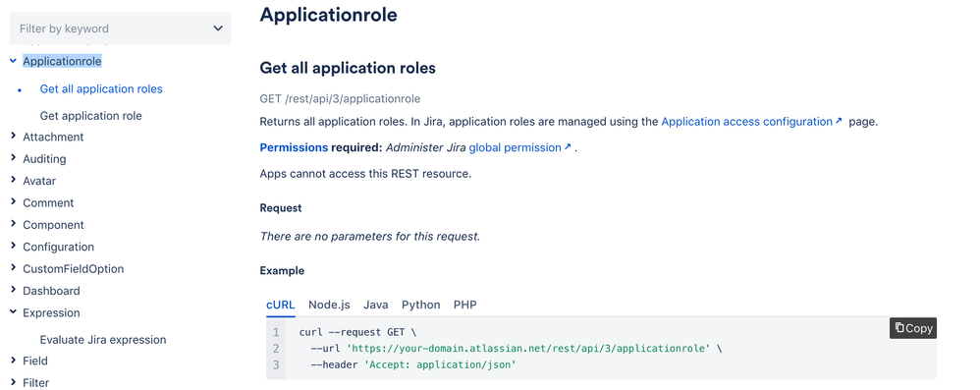
Task: Collapse the Applicationrole section chevron
Action: [x=13, y=61]
